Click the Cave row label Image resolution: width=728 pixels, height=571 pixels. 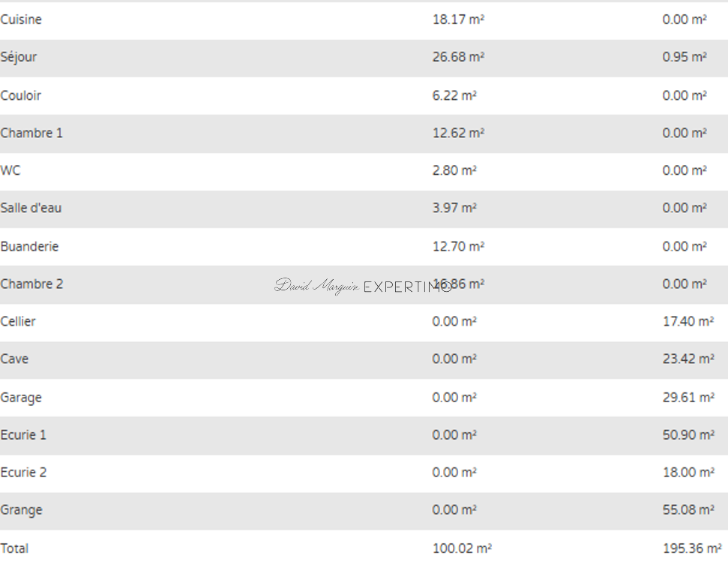click(x=14, y=359)
